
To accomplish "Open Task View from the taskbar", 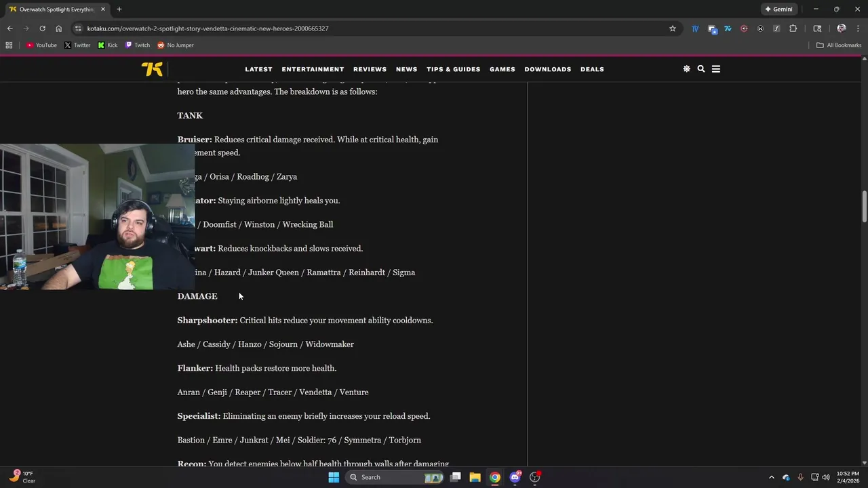I will 456,477.
